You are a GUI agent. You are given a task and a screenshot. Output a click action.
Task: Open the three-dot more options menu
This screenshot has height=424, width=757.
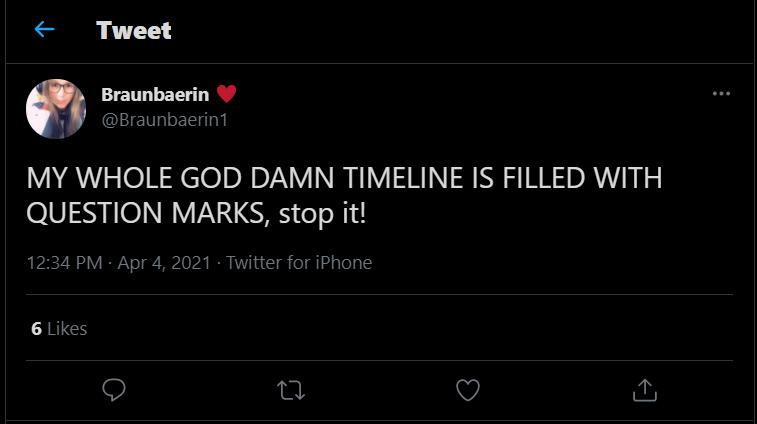coord(721,94)
